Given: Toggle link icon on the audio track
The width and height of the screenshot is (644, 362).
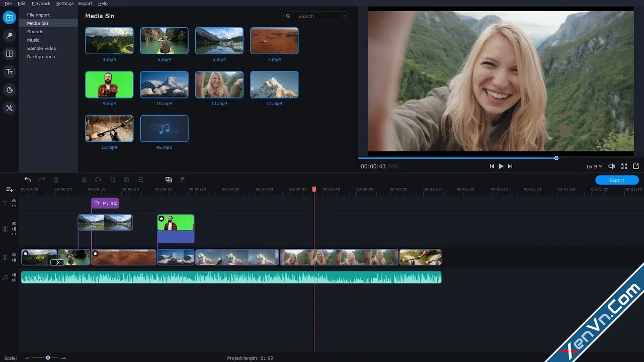Looking at the screenshot, I should [x=14, y=280].
